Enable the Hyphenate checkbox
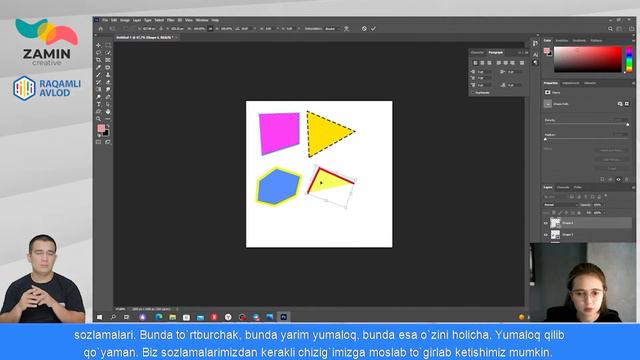 (x=473, y=93)
